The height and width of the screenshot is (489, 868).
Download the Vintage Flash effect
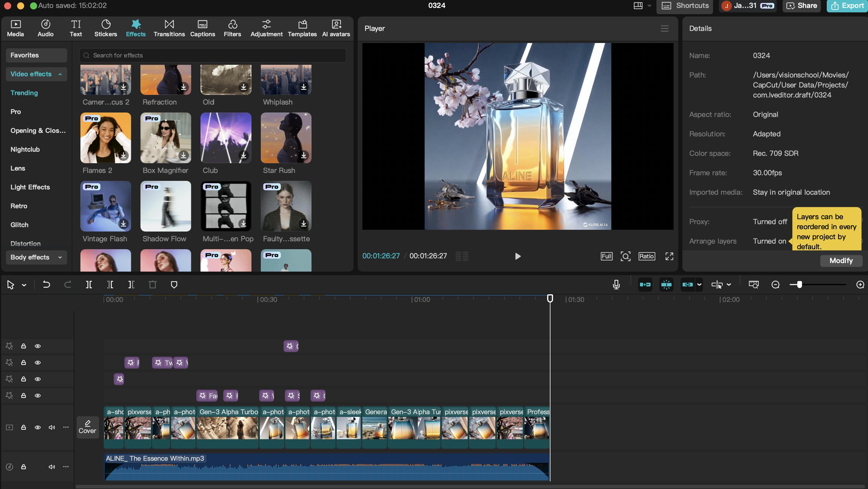[124, 224]
